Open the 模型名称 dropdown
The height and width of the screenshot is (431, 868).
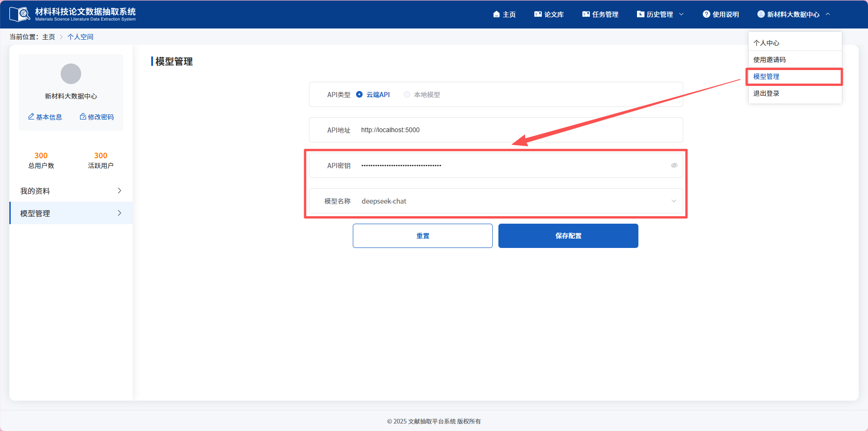click(x=674, y=201)
